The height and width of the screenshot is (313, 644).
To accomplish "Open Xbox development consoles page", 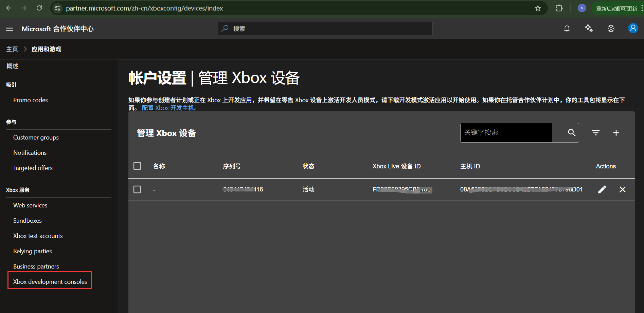I will [50, 282].
